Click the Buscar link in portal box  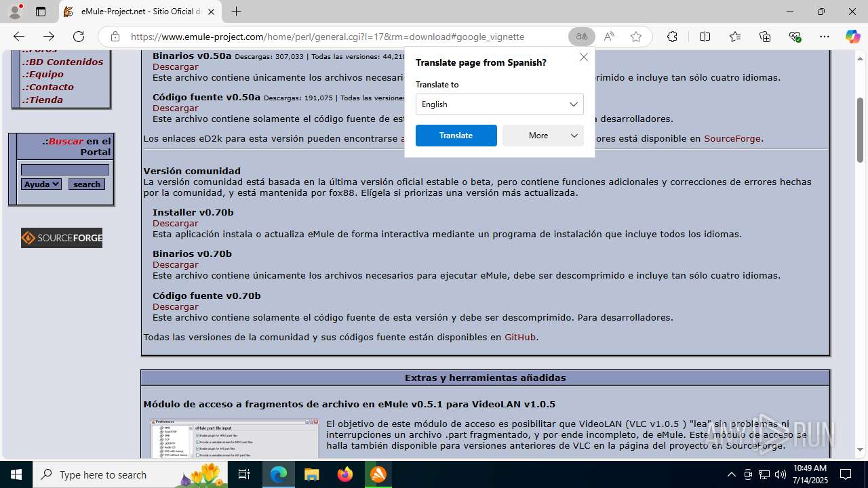point(66,141)
